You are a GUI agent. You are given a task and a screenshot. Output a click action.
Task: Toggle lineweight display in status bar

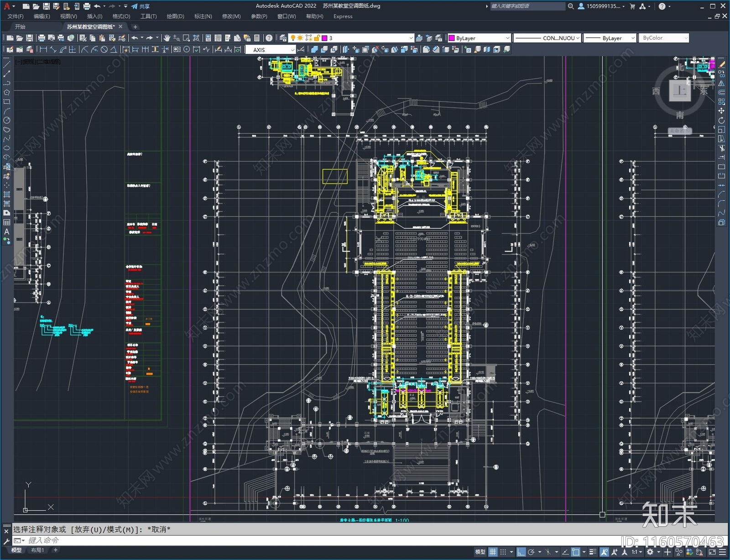[x=593, y=552]
